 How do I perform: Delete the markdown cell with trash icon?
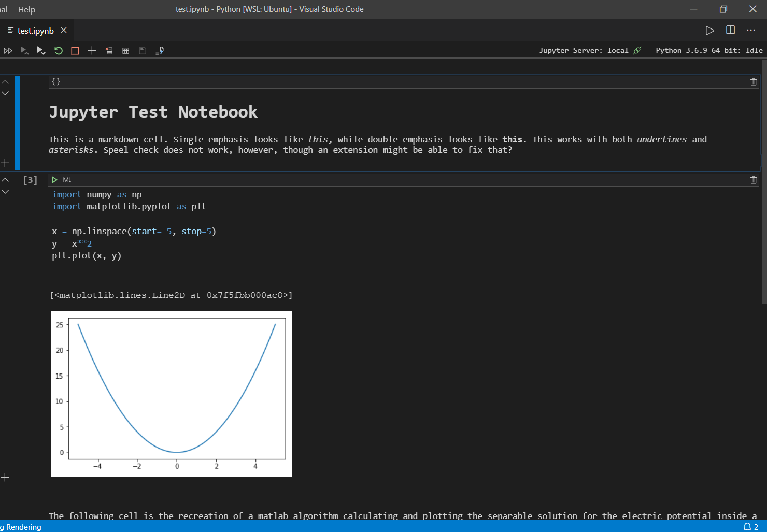coord(754,82)
